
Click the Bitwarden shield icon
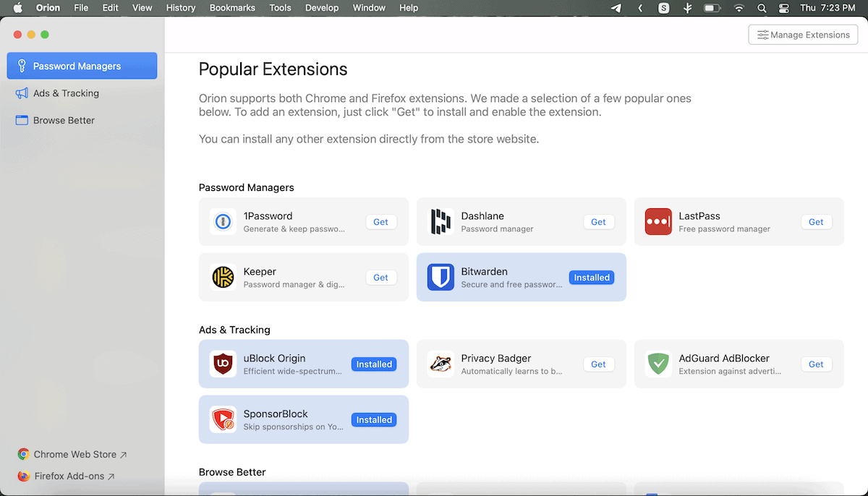(x=441, y=278)
